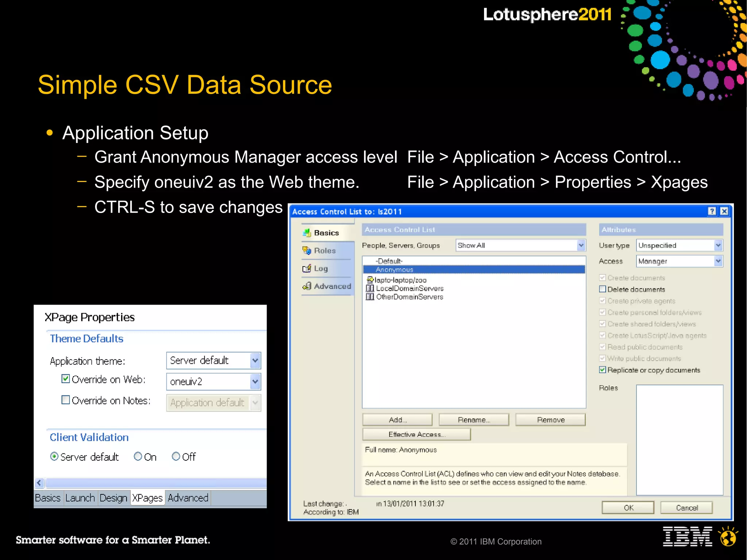Screen dimensions: 747x560
Task: Click the Client Validation heading
Action: tap(89, 437)
